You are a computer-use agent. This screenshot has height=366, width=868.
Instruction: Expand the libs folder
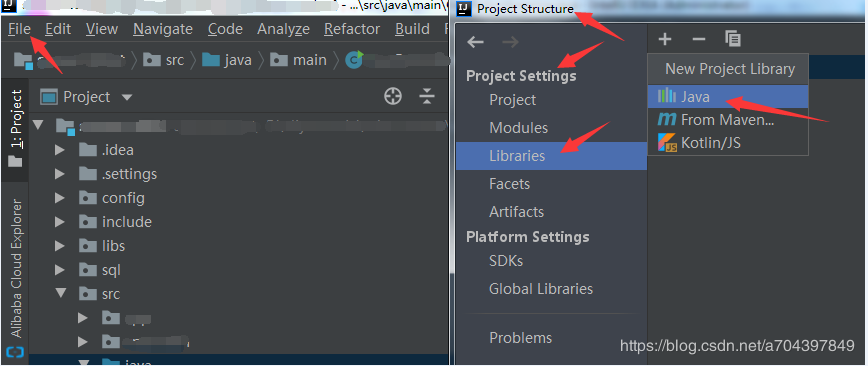tap(60, 246)
